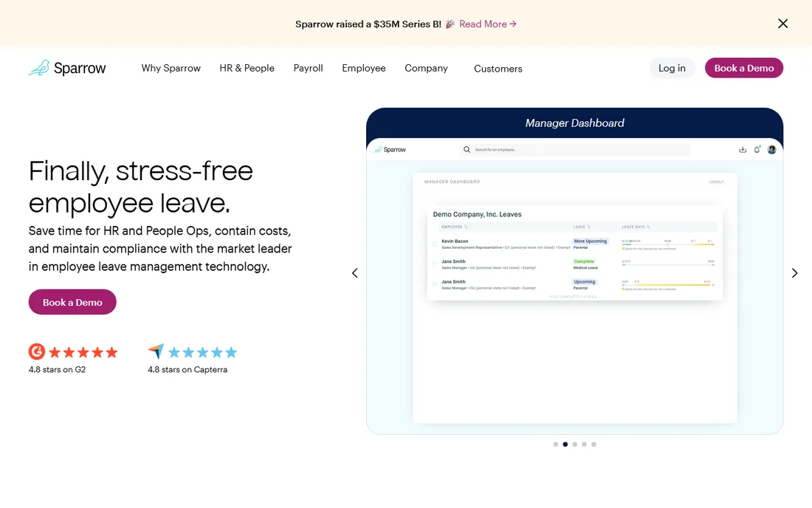The width and height of the screenshot is (812, 508).
Task: Click the orange G2 star rating
Action: [83, 353]
